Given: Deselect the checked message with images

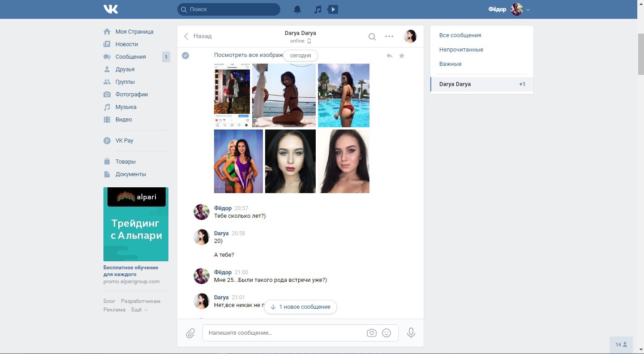Looking at the screenshot, I should (185, 55).
